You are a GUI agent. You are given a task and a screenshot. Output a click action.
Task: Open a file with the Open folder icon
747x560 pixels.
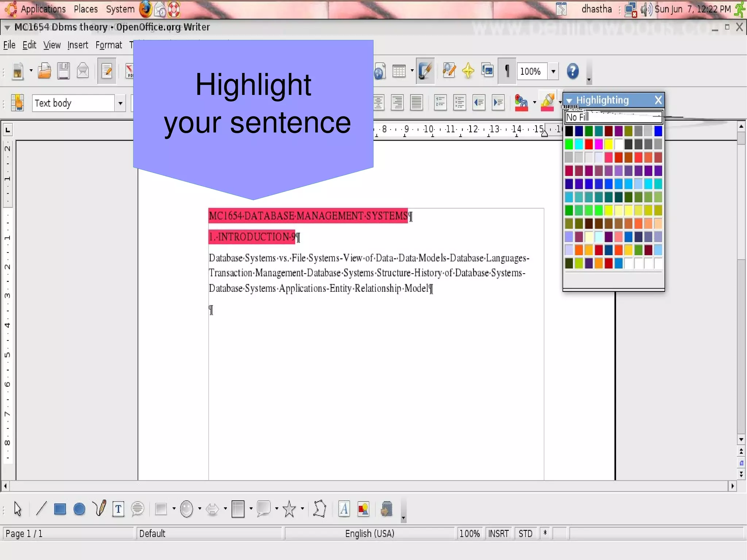coord(44,71)
